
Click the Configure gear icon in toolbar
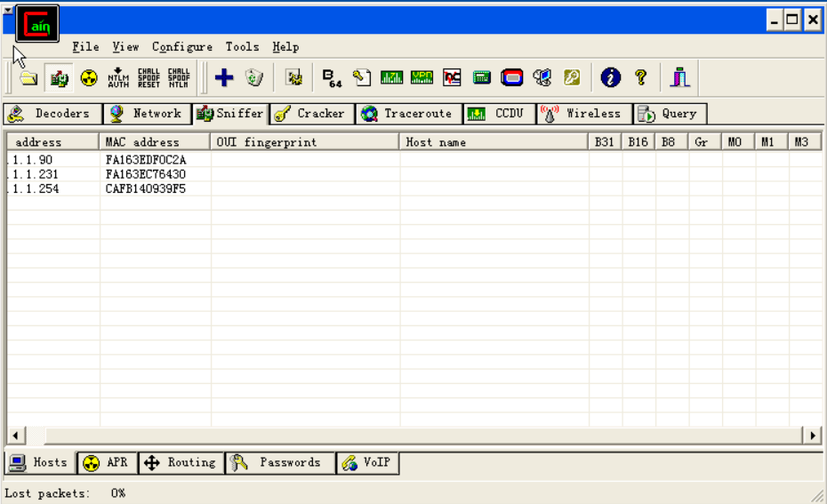pyautogui.click(x=293, y=77)
